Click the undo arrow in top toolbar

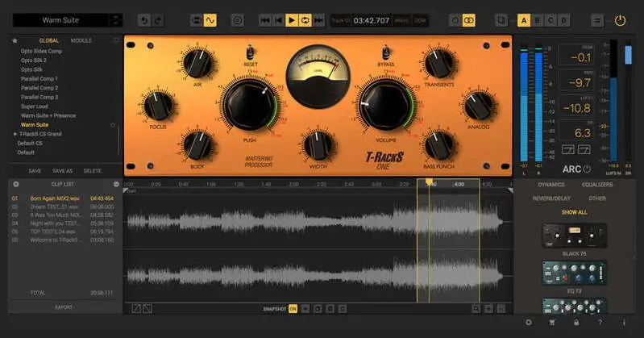click(144, 20)
